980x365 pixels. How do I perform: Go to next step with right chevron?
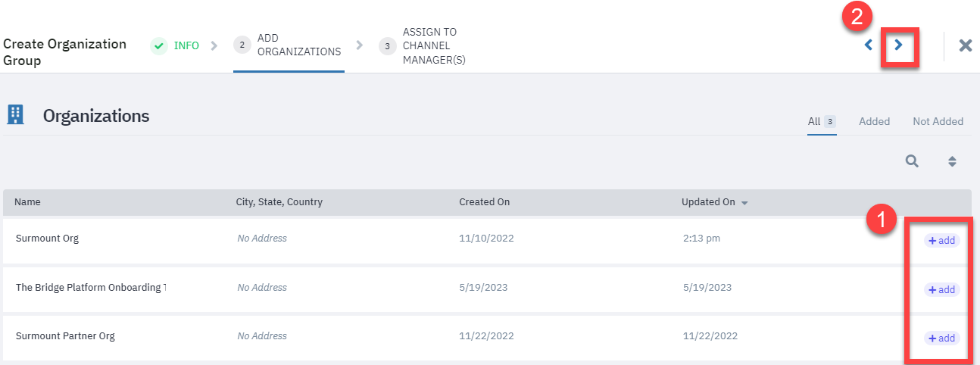[899, 45]
